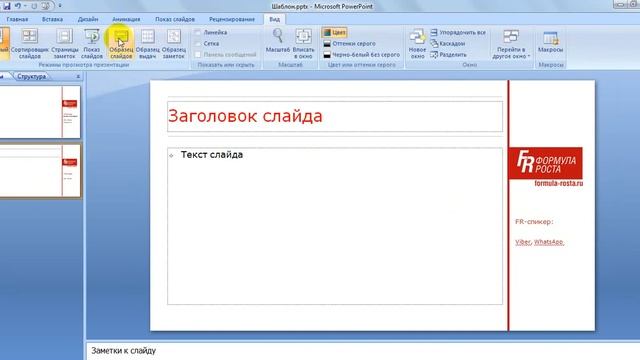The image size is (640, 360).
Task: Click the formula-rosta.ru text
Action: [x=558, y=184]
